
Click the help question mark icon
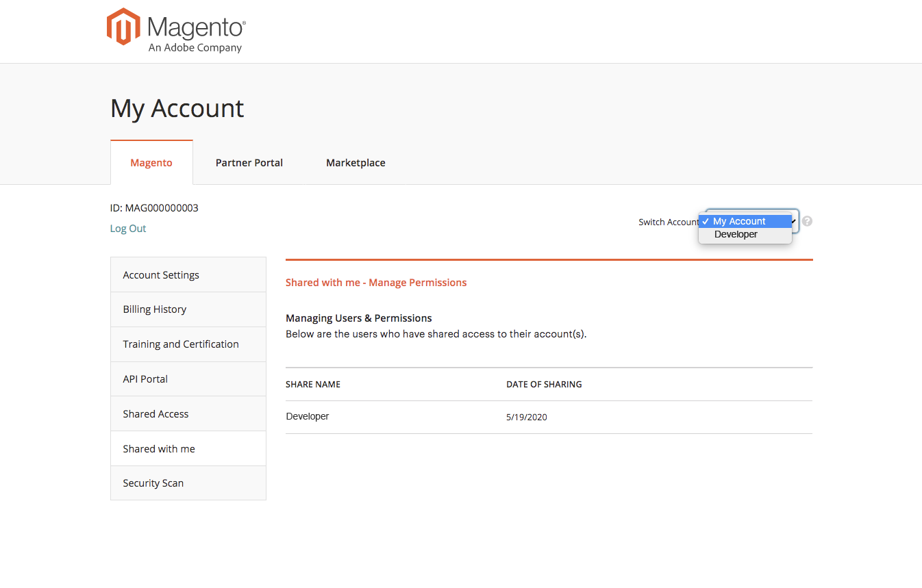point(808,221)
